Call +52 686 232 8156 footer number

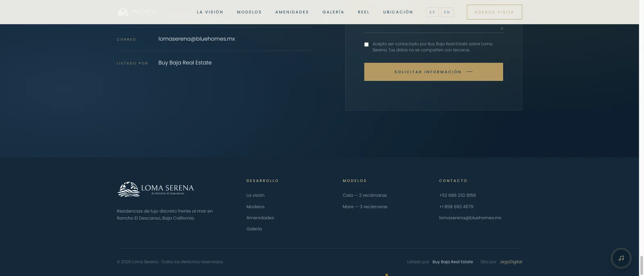pos(457,195)
